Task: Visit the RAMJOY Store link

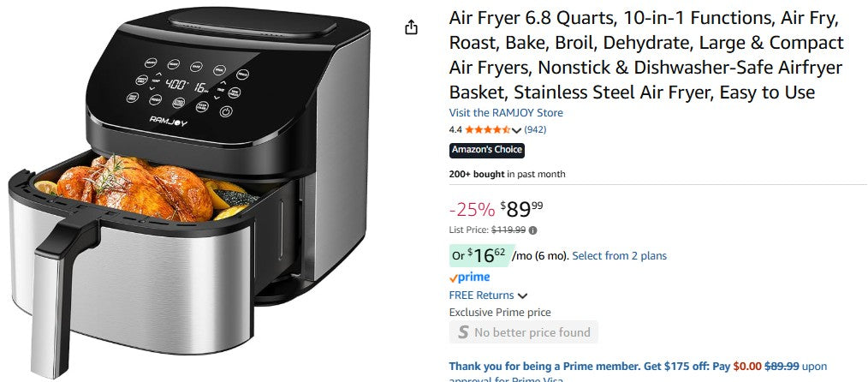Action: [x=506, y=113]
